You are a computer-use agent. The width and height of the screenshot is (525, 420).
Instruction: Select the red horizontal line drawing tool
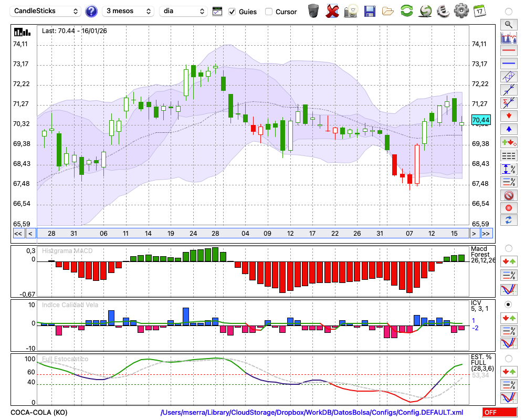(x=508, y=50)
